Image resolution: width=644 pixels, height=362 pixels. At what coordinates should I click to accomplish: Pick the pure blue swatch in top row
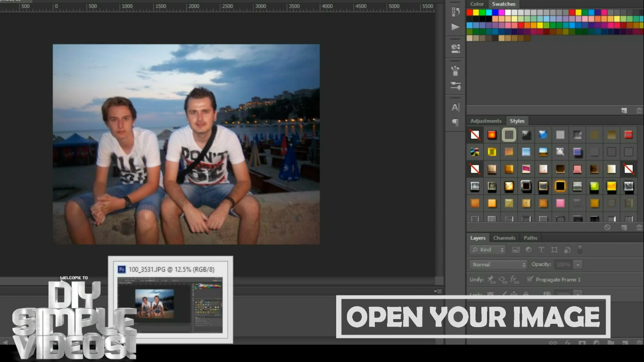(x=495, y=13)
